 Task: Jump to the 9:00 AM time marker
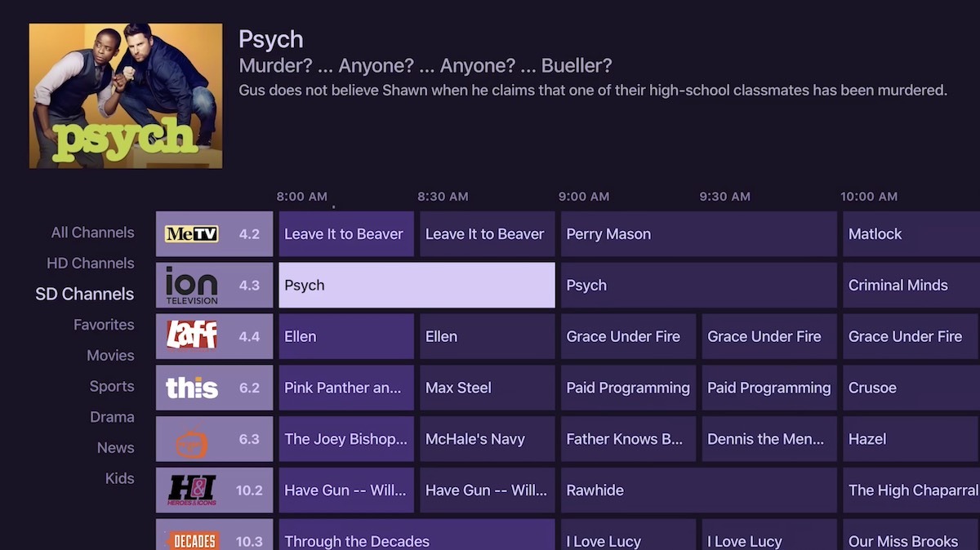coord(584,197)
